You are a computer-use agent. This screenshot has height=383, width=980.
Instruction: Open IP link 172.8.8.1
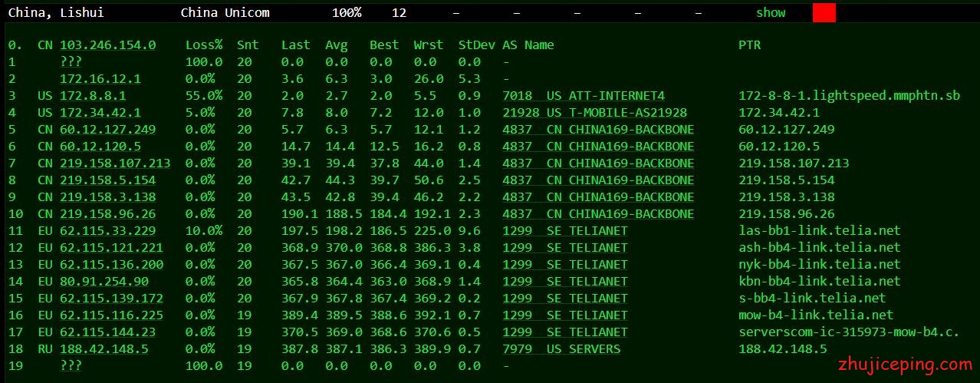point(93,96)
